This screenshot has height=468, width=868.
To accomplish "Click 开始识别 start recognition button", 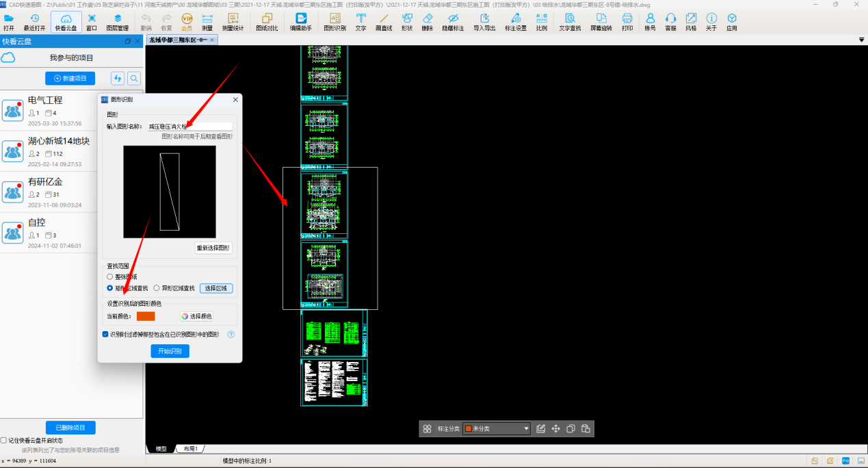I will (170, 351).
